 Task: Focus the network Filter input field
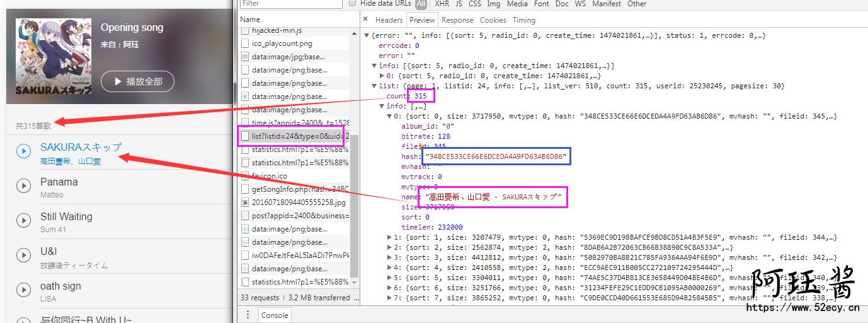tap(291, 3)
